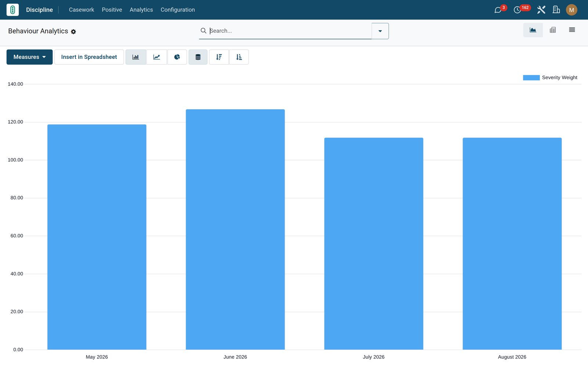Image resolution: width=588 pixels, height=368 pixels.
Task: Click the May 2026 axis label
Action: (x=97, y=357)
